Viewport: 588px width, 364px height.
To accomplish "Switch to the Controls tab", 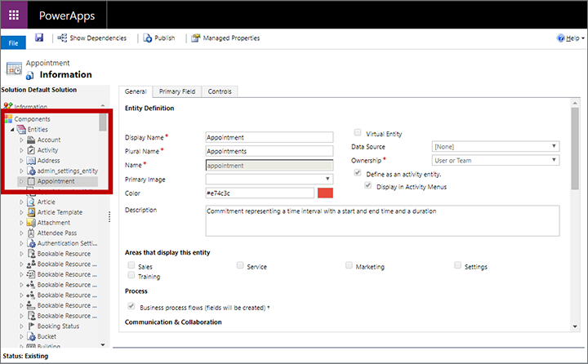I will click(x=219, y=92).
